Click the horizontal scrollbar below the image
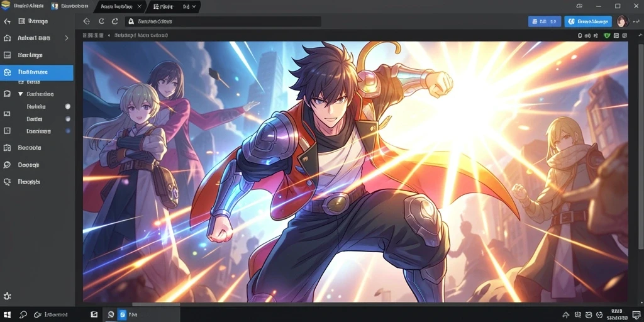 pos(156,305)
